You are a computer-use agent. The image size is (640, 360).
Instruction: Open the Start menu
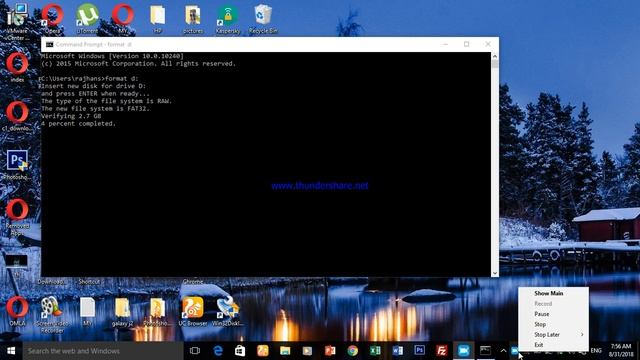[x=11, y=351]
